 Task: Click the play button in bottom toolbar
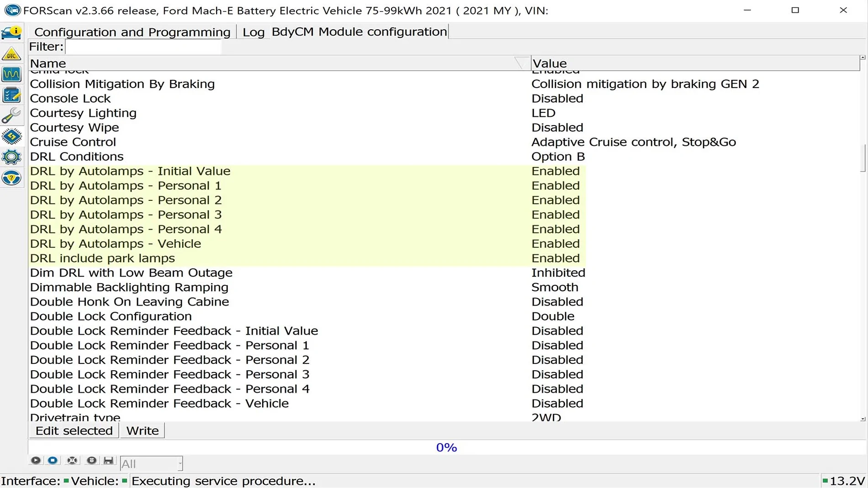pos(36,460)
